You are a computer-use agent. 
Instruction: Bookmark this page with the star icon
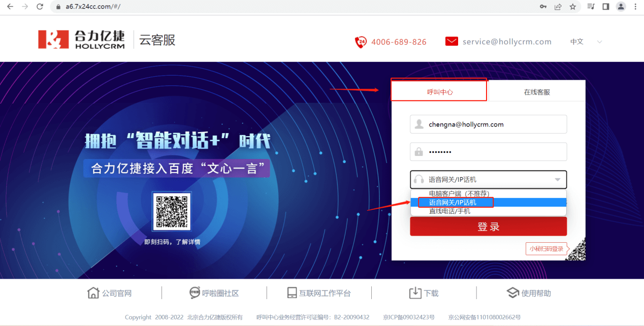(573, 7)
